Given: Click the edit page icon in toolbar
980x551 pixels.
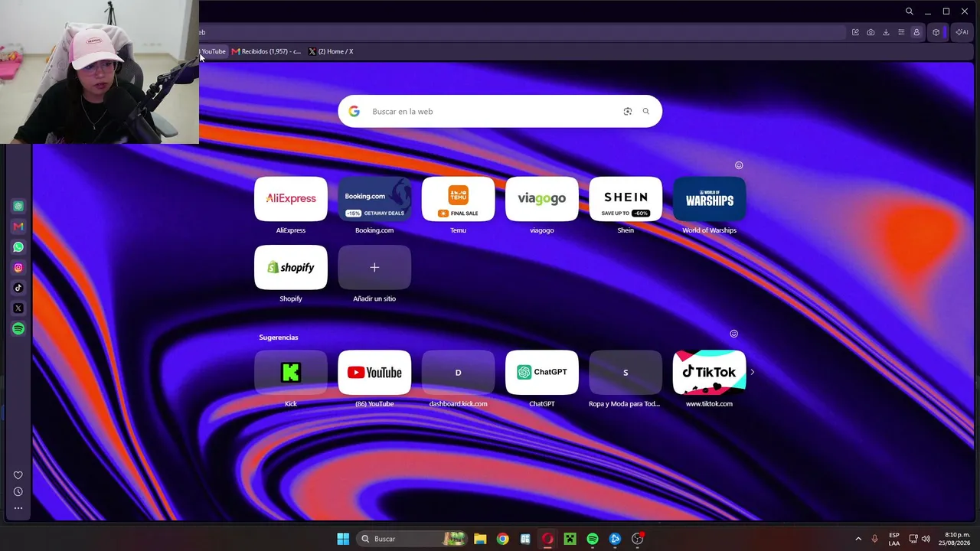Looking at the screenshot, I should pos(855,32).
